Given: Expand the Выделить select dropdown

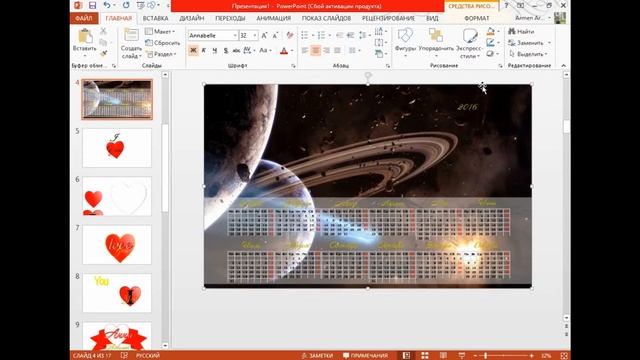Looking at the screenshot, I should 529,54.
